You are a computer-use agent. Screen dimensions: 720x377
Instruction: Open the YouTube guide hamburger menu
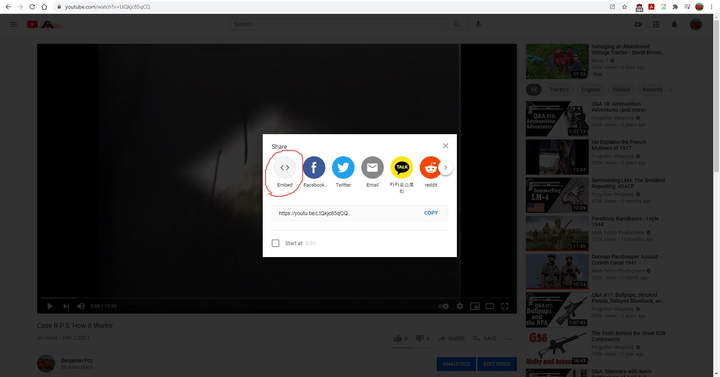[14, 24]
